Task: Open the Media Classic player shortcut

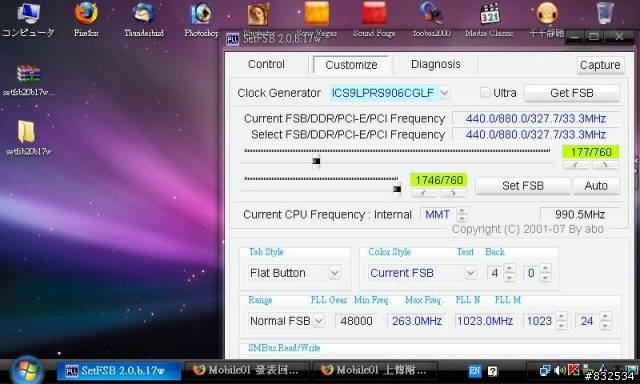Action: click(489, 19)
